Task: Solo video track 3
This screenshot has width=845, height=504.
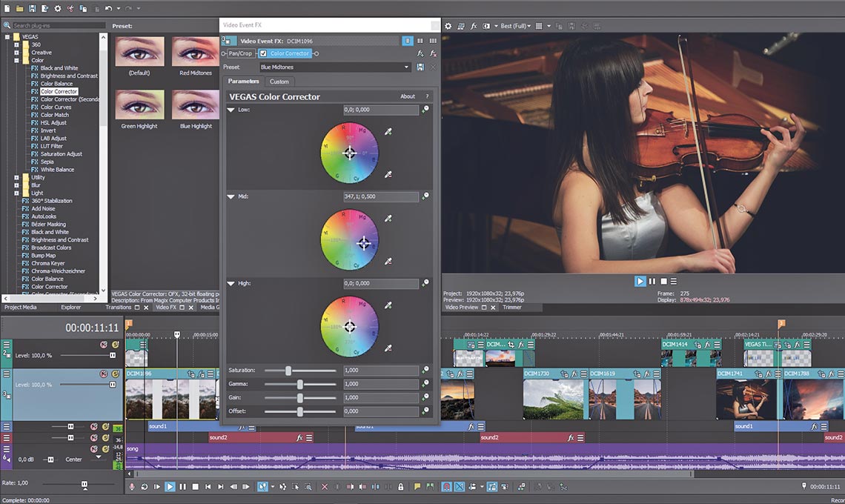Action: (x=115, y=374)
